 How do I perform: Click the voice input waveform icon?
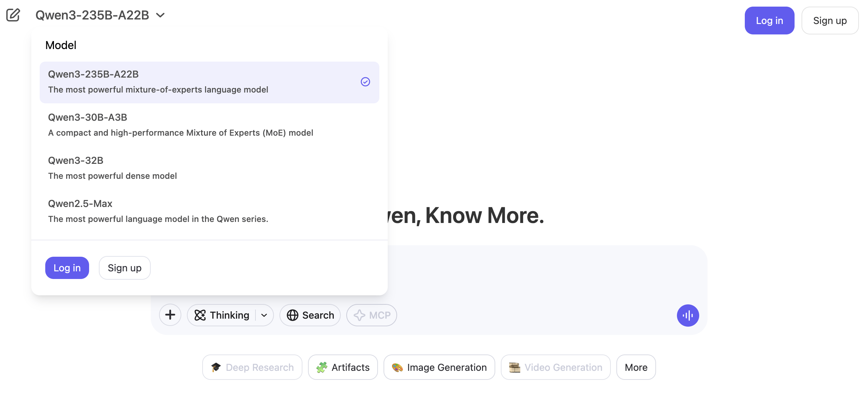688,315
